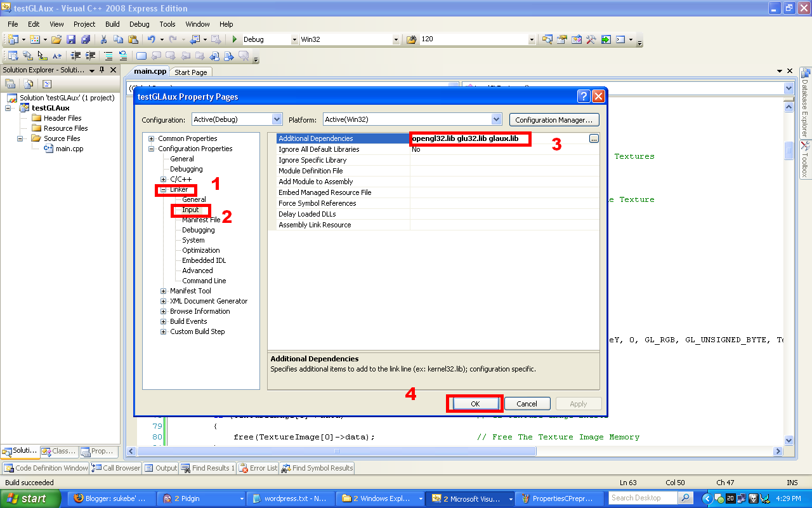Screen dimensions: 812x508
Task: Open the Configuration Active(Debug) dropdown
Action: point(277,119)
